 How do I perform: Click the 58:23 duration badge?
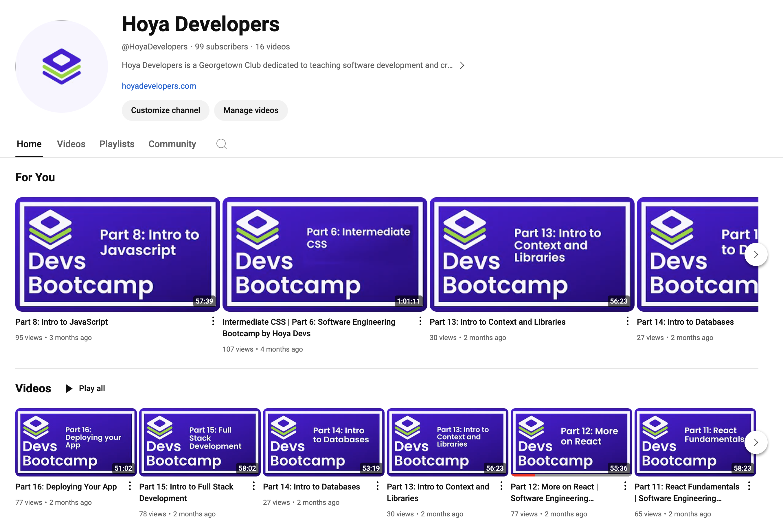coord(742,468)
